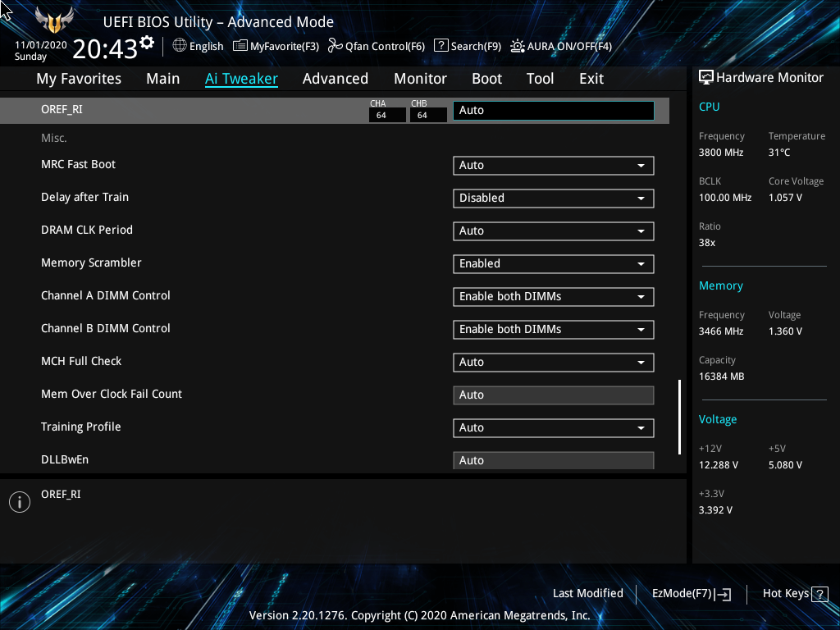Select the DLLBwEn row label
Image resolution: width=840 pixels, height=630 pixels.
(65, 459)
